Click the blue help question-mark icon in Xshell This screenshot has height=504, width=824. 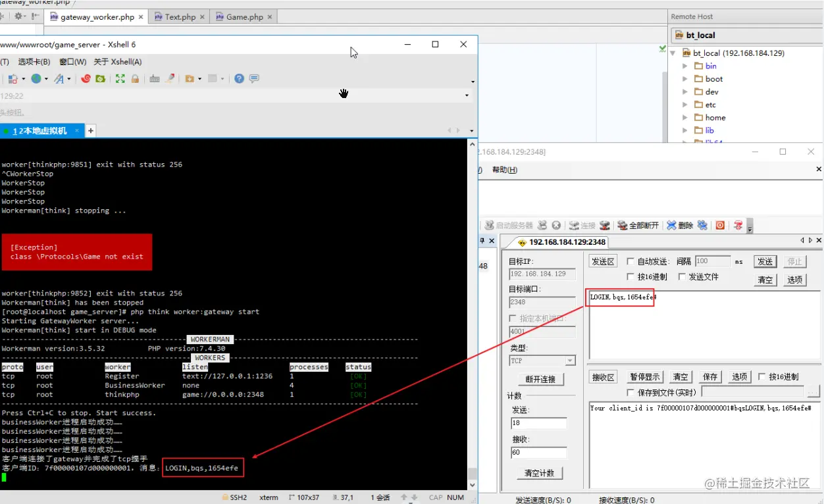239,78
